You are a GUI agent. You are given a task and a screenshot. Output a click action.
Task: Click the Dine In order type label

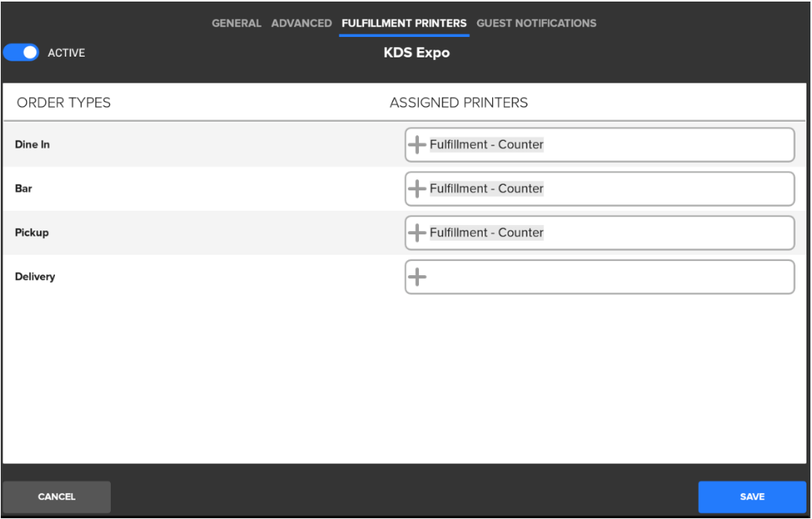click(x=32, y=145)
